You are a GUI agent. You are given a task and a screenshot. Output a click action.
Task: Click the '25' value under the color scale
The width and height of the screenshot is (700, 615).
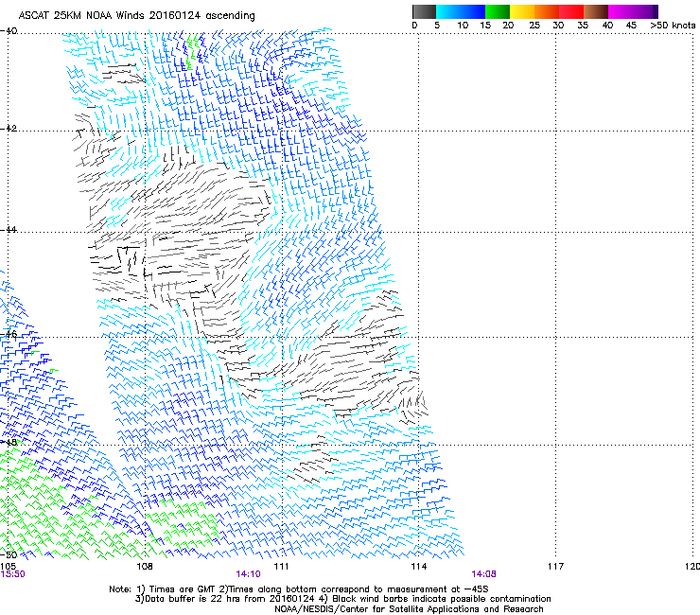pos(534,26)
